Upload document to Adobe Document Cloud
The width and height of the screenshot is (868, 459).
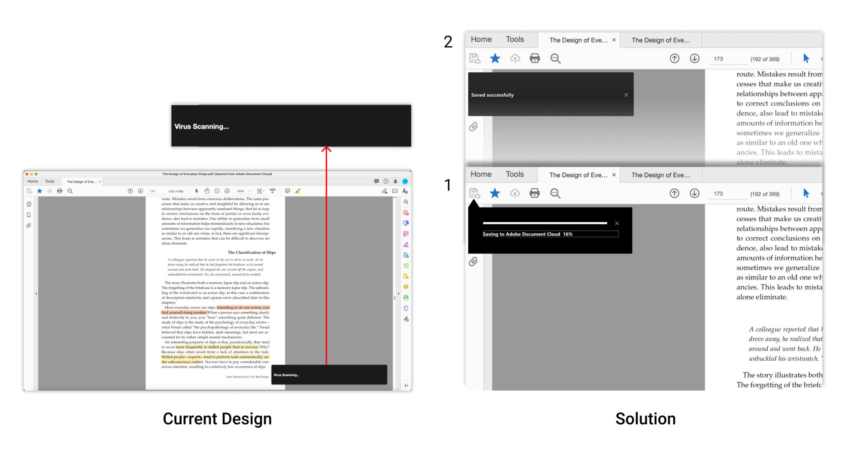tap(50, 191)
